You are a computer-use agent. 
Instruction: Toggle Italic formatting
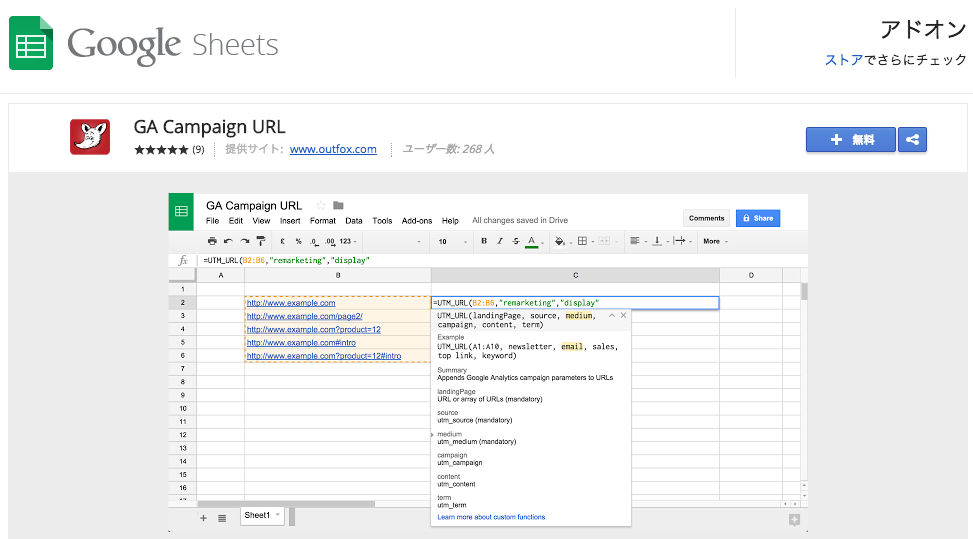click(x=500, y=241)
